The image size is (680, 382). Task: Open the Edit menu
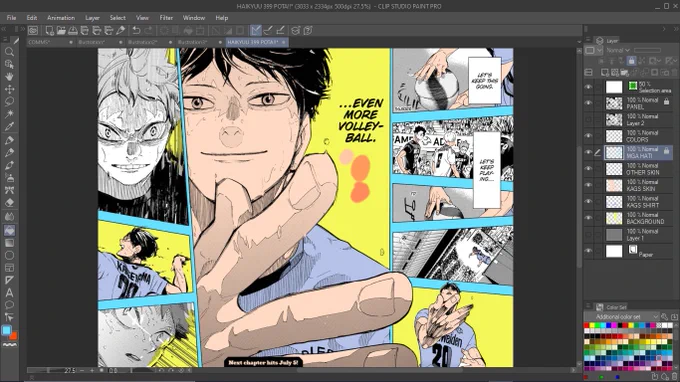[x=32, y=18]
